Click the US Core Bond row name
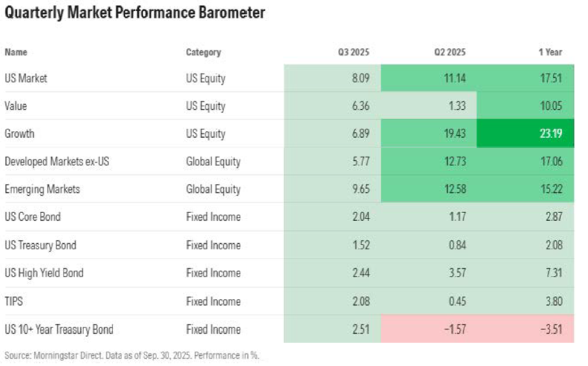 click(x=32, y=217)
